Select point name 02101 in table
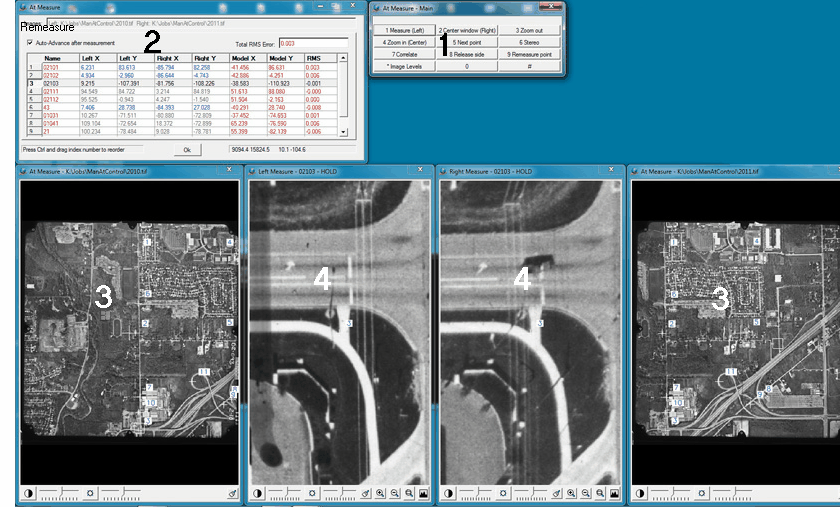Image resolution: width=840 pixels, height=507 pixels. tap(51, 68)
